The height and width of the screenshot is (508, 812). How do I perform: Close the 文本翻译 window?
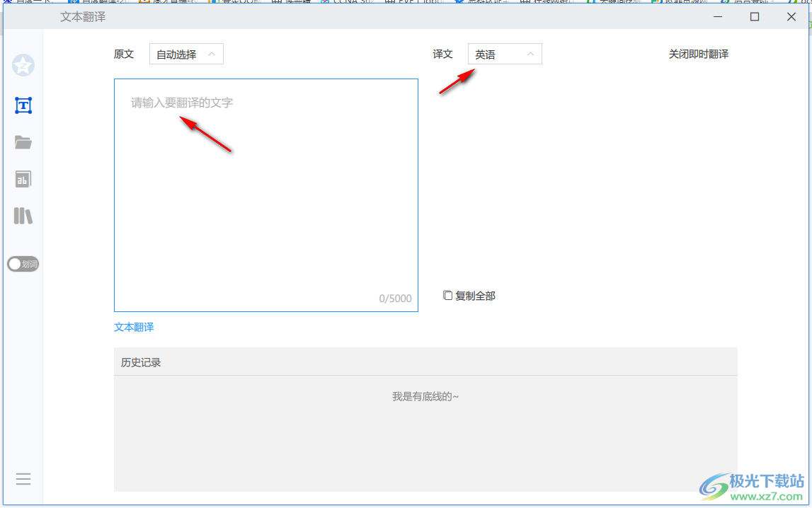(x=791, y=16)
